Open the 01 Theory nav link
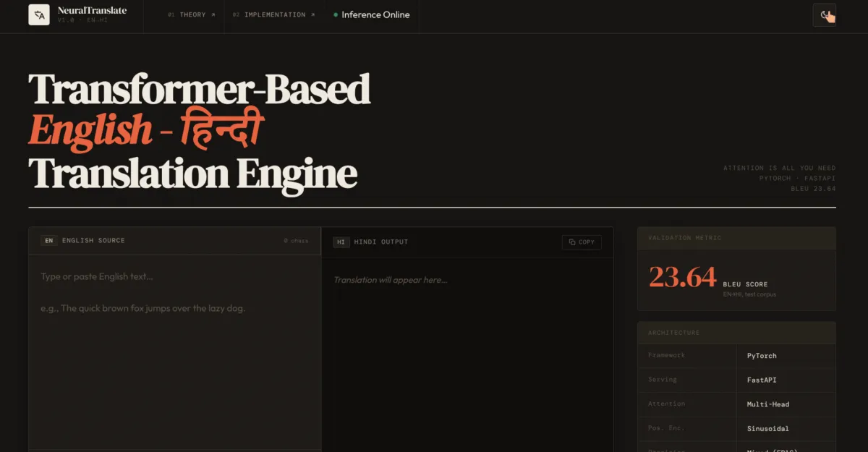Viewport: 868px width, 452px height. (192, 14)
